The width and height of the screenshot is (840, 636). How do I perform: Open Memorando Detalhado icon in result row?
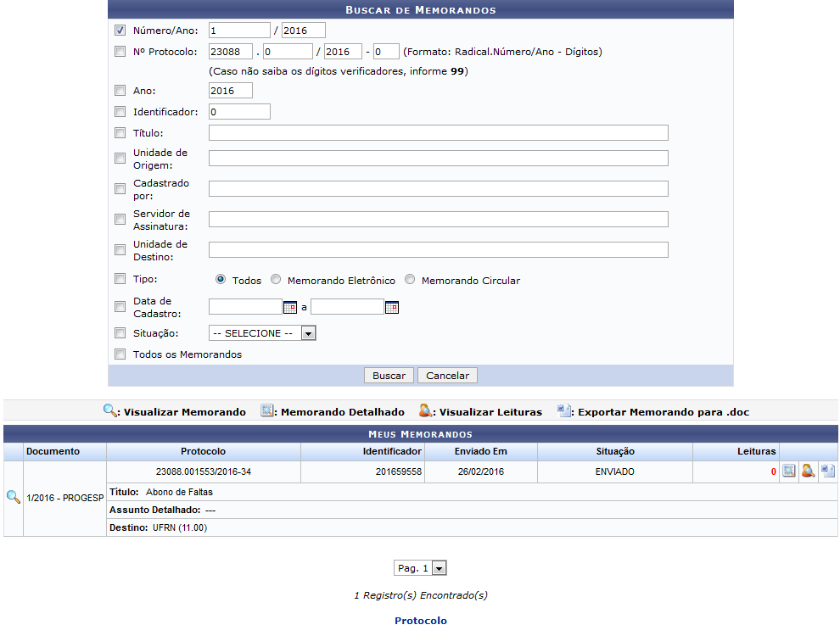tap(788, 471)
